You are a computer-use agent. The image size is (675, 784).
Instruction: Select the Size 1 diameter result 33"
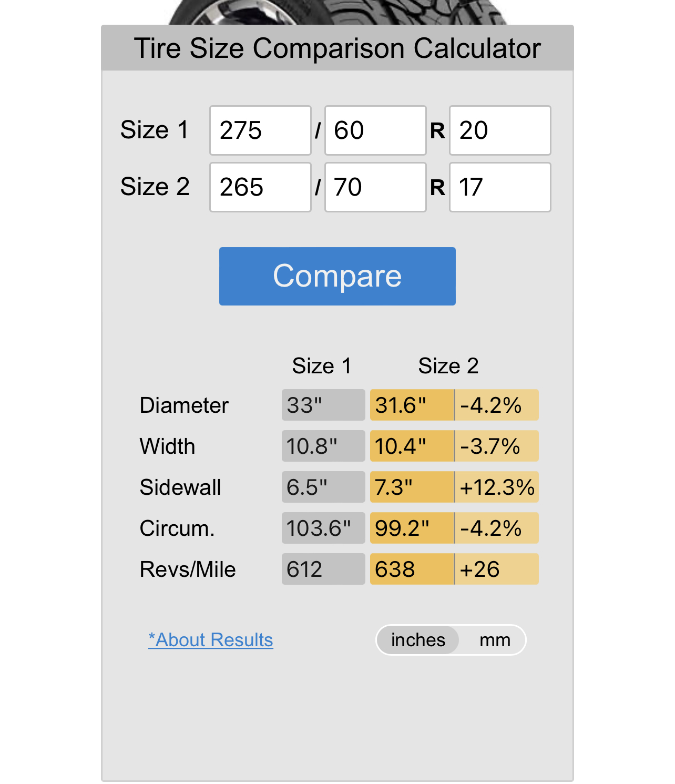pos(323,405)
